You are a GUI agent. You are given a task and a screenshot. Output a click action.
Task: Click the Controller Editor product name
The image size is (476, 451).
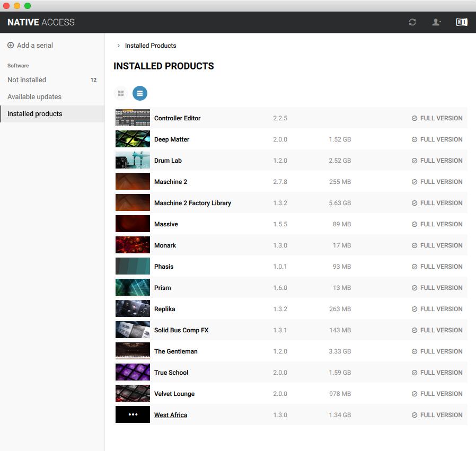pos(177,118)
